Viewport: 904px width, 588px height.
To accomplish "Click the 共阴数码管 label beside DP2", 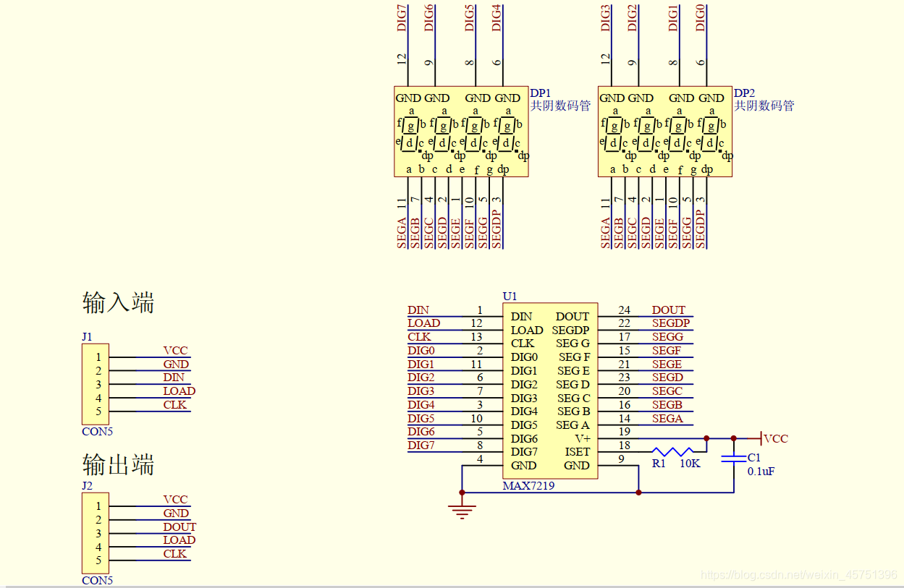I will (764, 106).
